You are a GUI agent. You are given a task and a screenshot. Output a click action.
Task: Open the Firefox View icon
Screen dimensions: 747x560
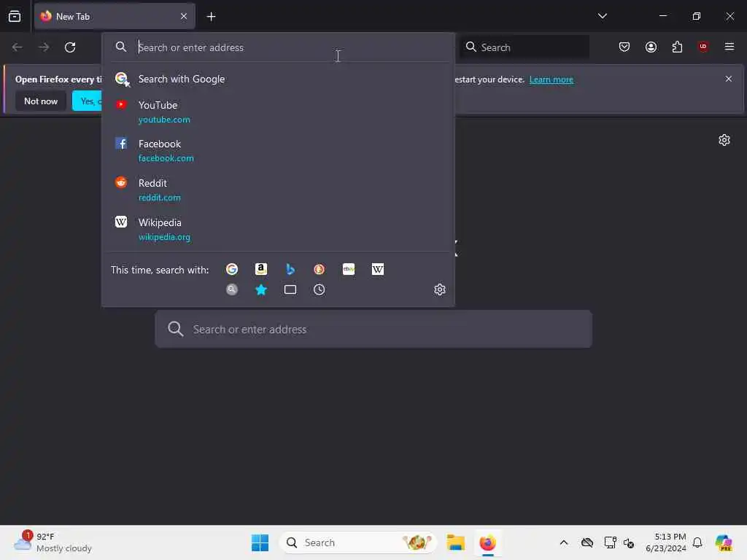(x=15, y=16)
